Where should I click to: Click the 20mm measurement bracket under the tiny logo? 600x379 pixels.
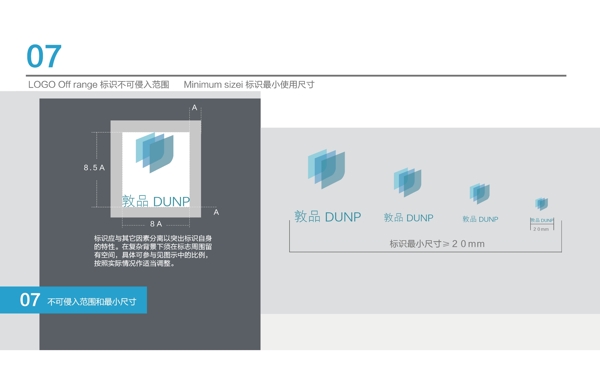[542, 225]
